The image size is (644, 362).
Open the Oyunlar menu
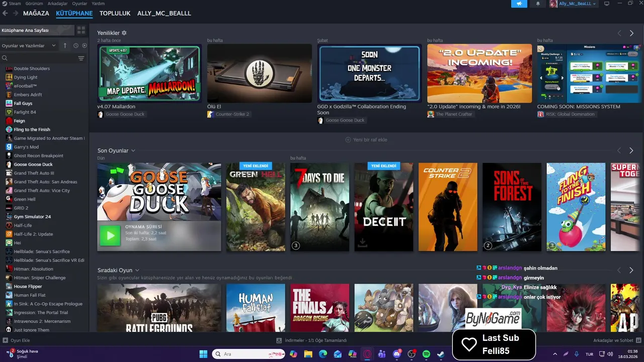coord(79,4)
